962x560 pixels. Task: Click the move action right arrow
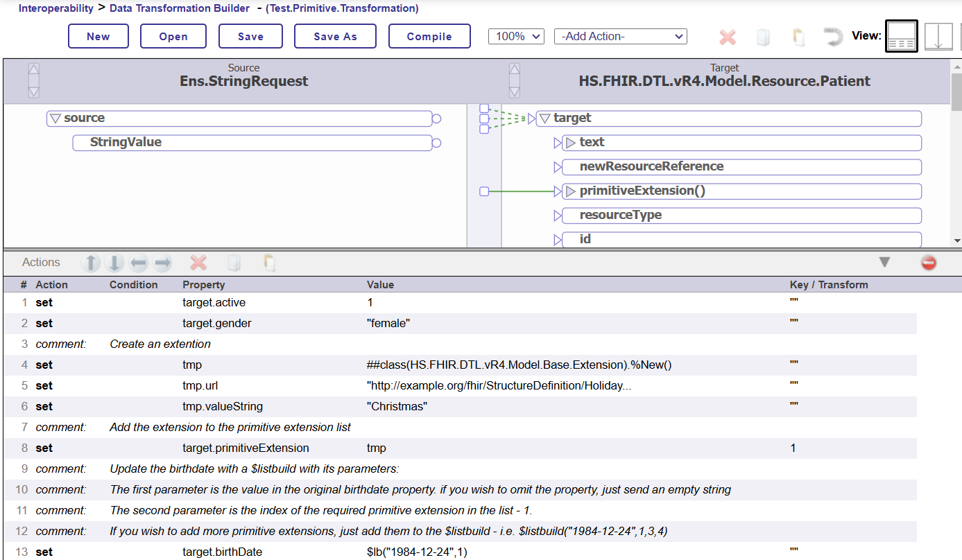point(162,263)
